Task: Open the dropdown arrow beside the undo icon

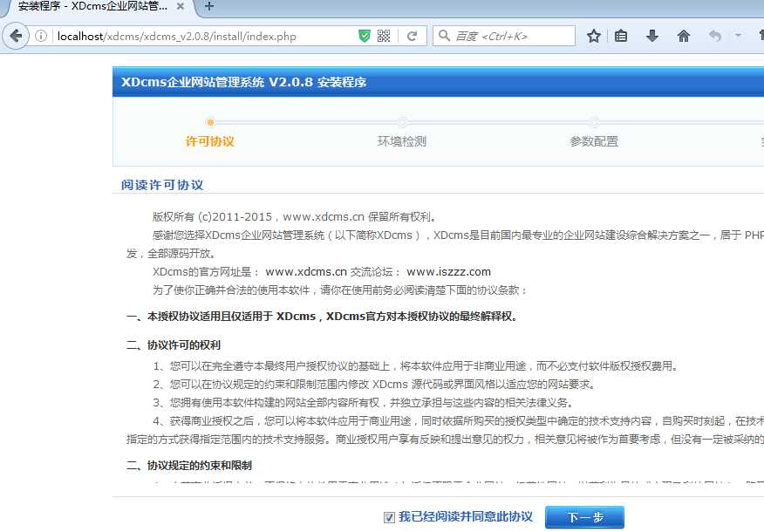Action: click(738, 36)
